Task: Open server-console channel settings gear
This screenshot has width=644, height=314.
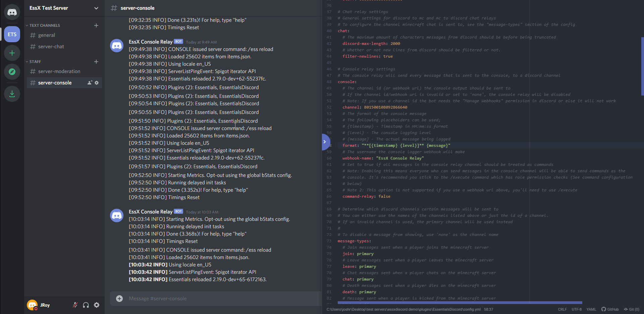Action: pos(97,82)
